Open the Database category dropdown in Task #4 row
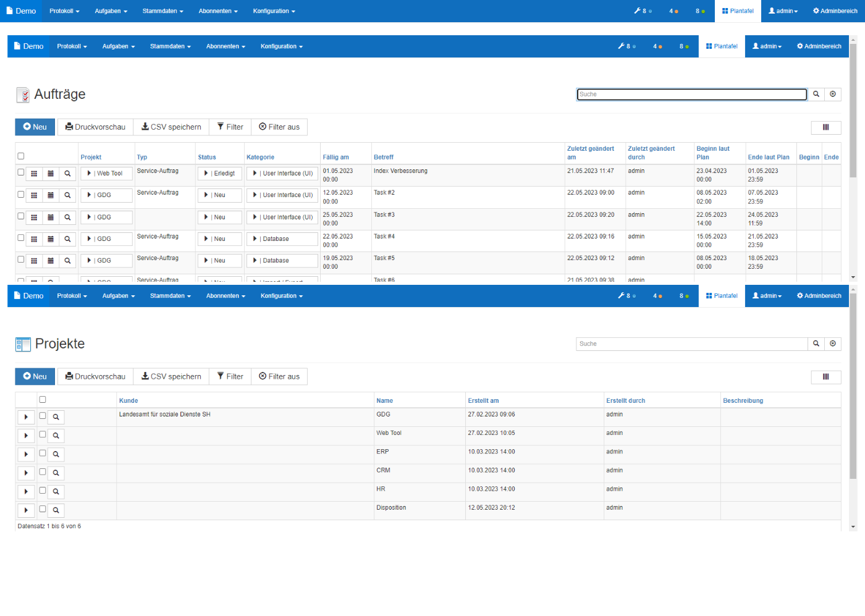This screenshot has width=865, height=616. click(282, 239)
